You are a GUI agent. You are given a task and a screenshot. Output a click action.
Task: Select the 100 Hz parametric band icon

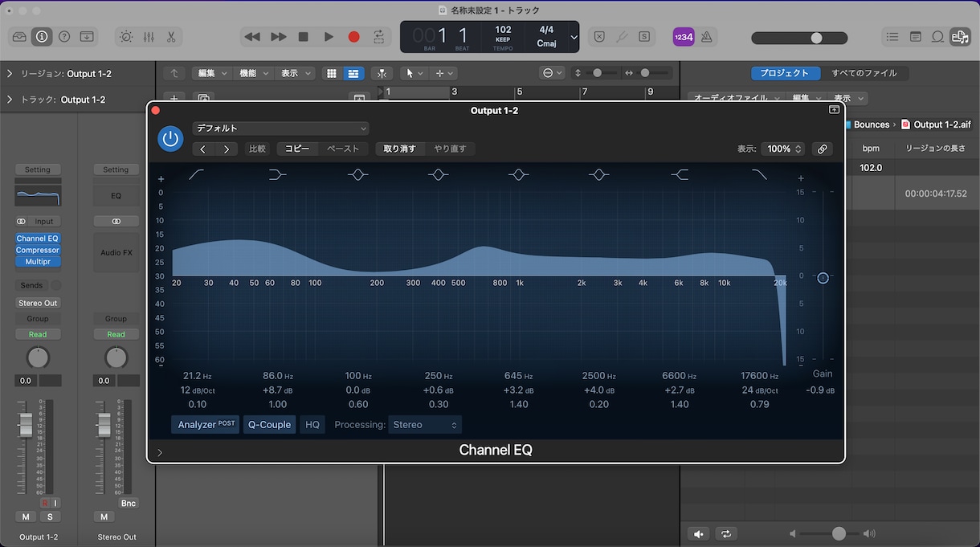click(357, 174)
